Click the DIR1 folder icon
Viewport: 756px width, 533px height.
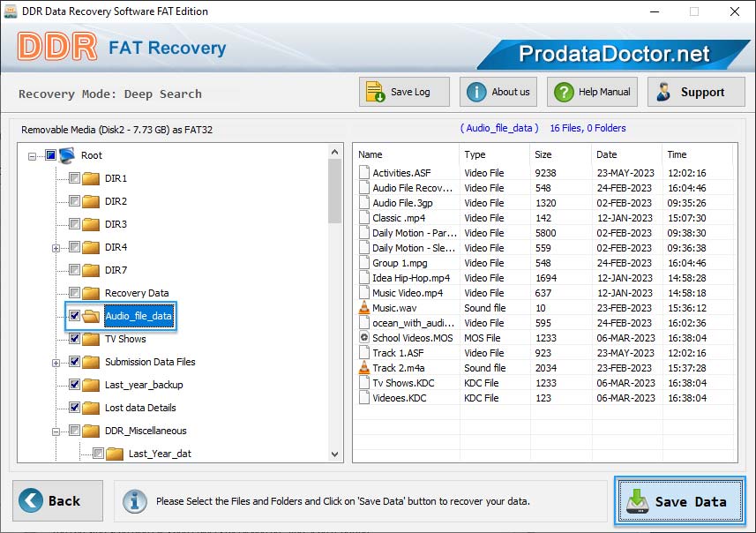[x=91, y=178]
